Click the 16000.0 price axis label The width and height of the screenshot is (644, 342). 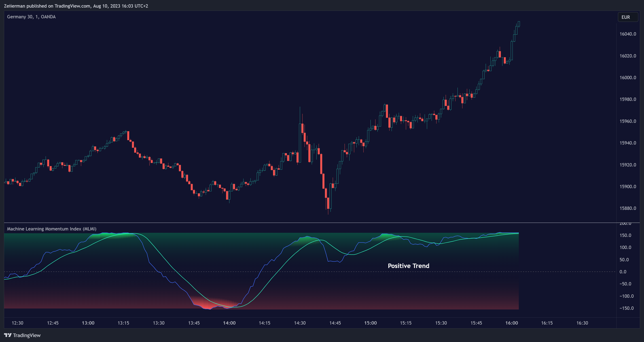[628, 78]
